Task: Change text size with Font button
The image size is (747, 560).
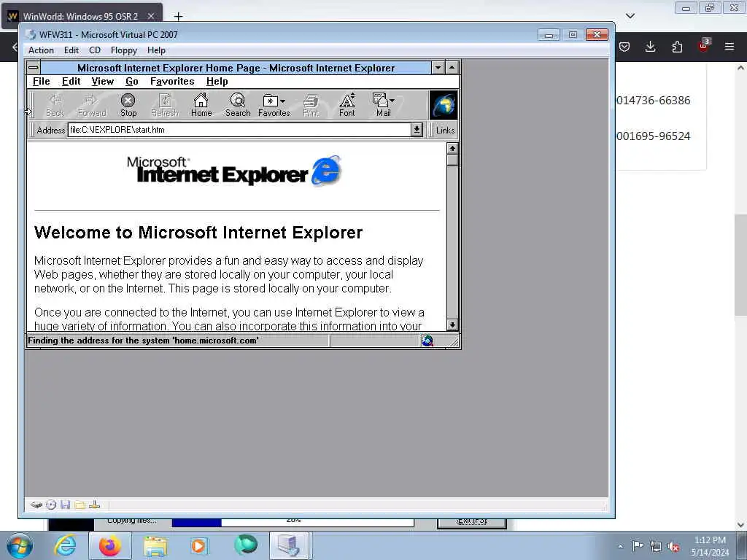Action: (347, 105)
